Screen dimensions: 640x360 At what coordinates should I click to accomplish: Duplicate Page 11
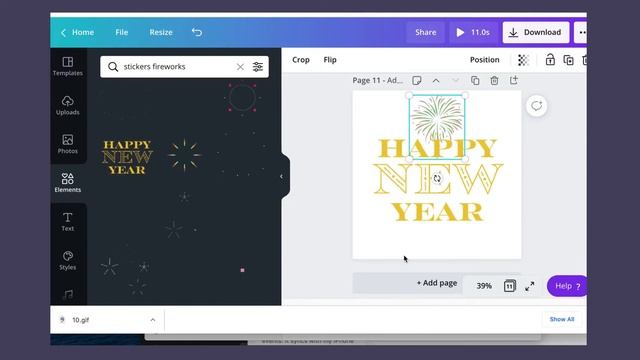point(475,80)
